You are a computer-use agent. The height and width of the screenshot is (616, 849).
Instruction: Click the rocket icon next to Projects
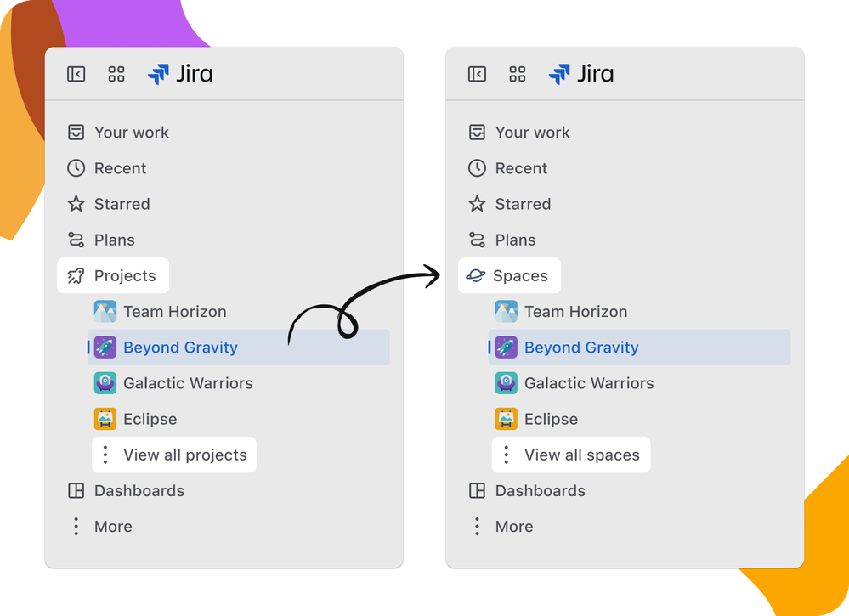[76, 275]
